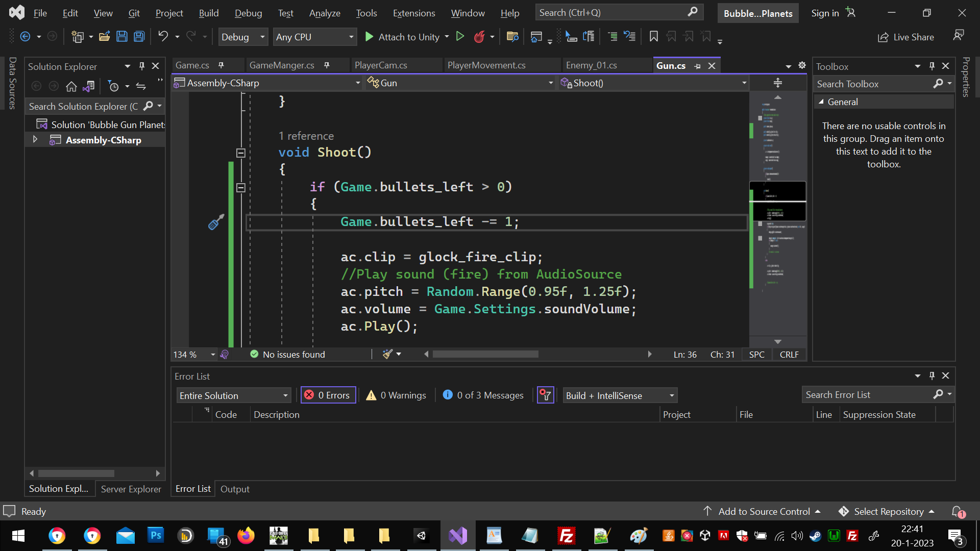Open Firefox from the Windows taskbar
This screenshot has height=551, width=980.
click(x=246, y=536)
